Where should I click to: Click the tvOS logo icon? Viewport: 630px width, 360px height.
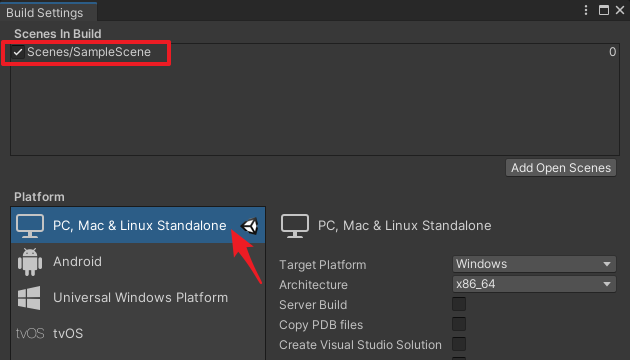[30, 333]
